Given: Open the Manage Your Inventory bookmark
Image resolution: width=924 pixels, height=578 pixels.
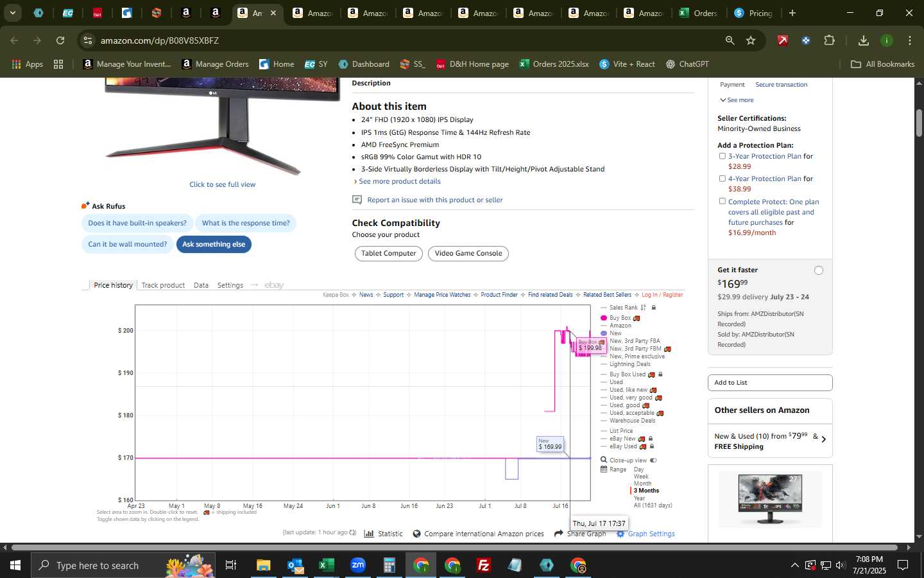Looking at the screenshot, I should click(x=127, y=64).
